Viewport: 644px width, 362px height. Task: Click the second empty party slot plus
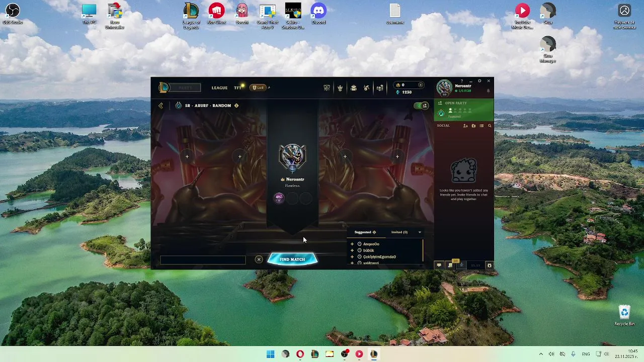pyautogui.click(x=239, y=156)
